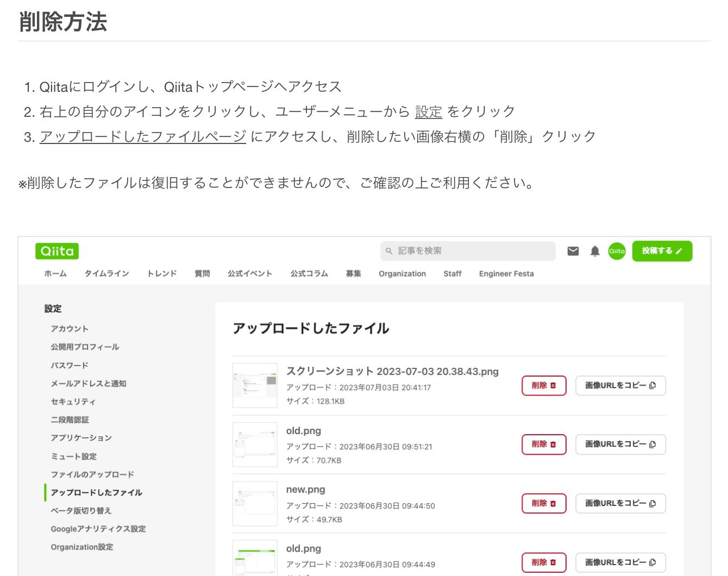Image resolution: width=728 pixels, height=576 pixels.
Task: Copy image URL of スクリーンショット 2023-07-03 file
Action: coord(620,386)
